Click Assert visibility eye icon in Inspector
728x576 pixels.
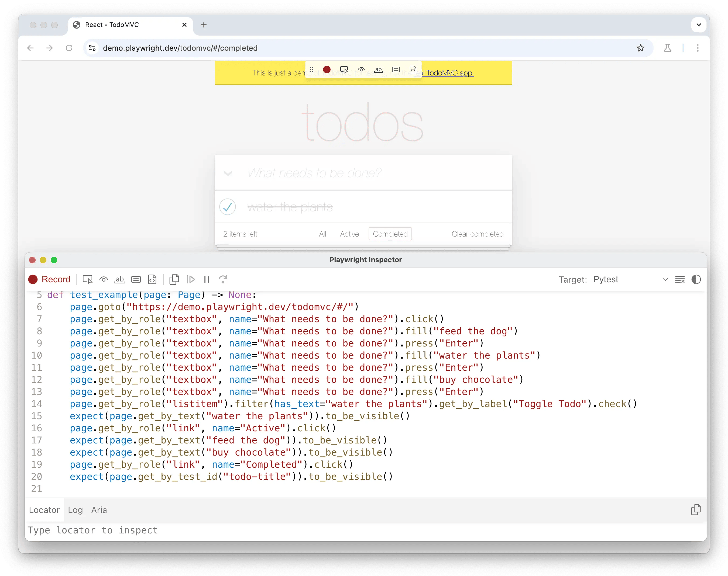[104, 280]
